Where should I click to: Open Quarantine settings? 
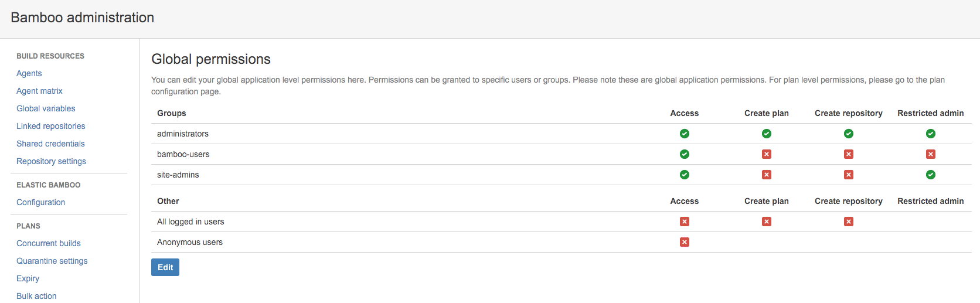pos(52,261)
